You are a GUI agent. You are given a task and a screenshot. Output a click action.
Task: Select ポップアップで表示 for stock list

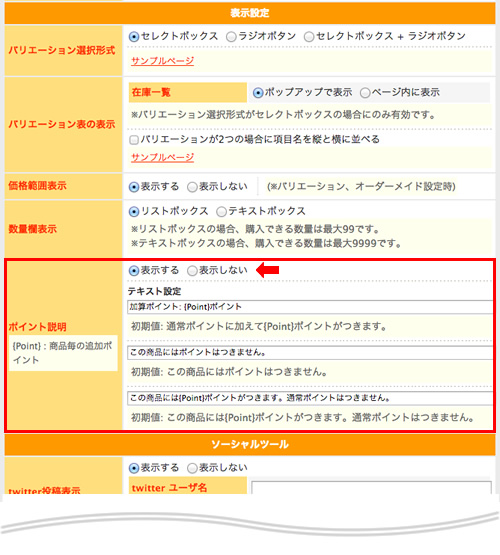(x=258, y=93)
